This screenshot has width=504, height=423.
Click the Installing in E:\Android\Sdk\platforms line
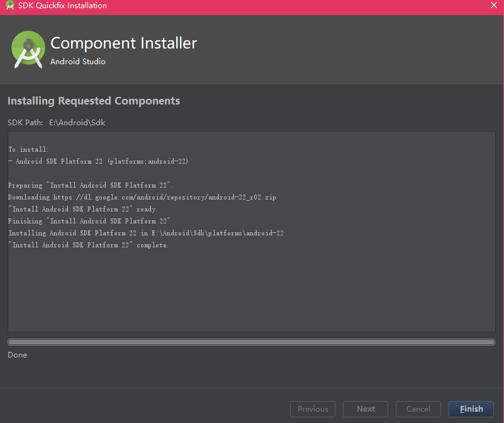[x=146, y=233]
